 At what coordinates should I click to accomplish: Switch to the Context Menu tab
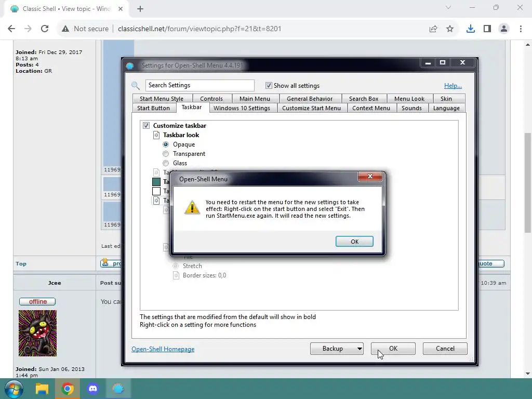371,108
